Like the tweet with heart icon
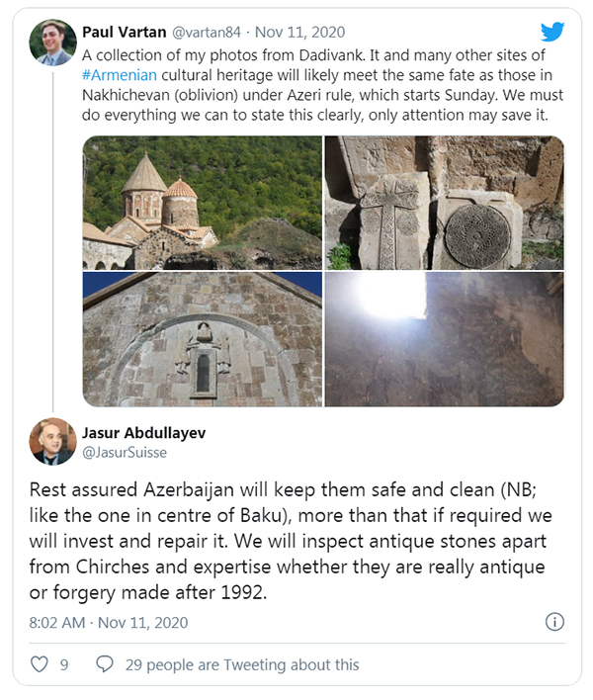This screenshot has height=700, width=593. tap(40, 664)
